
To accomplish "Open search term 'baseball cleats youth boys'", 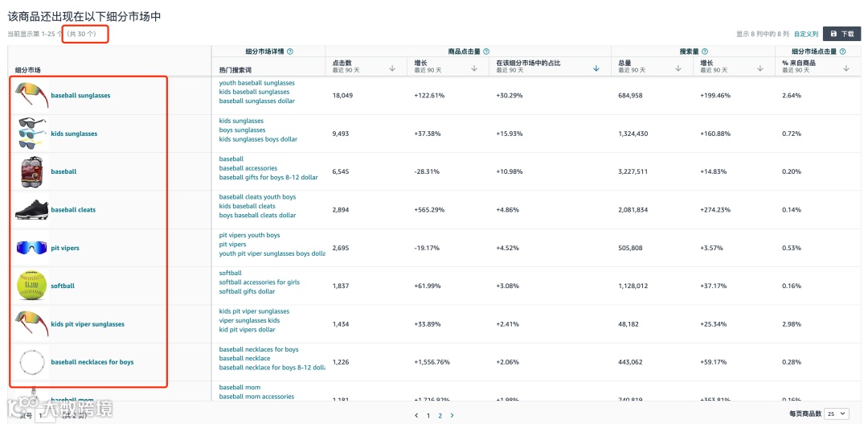I will point(257,197).
